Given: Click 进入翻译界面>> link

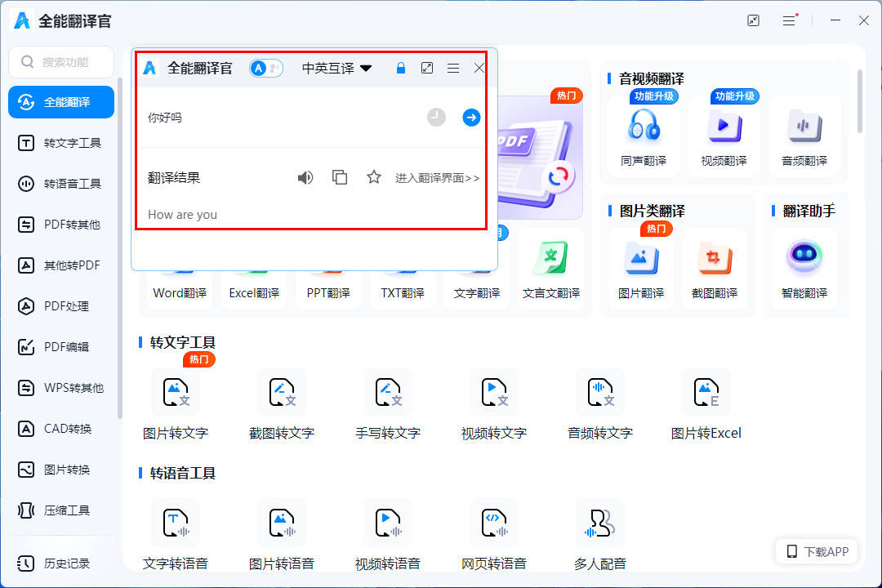Looking at the screenshot, I should pos(437,178).
